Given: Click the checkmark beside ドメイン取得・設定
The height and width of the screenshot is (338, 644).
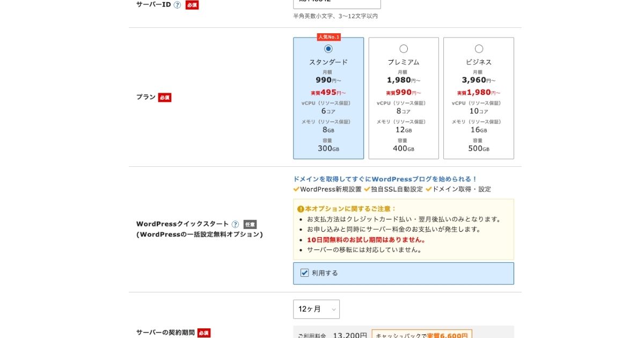Looking at the screenshot, I should click(429, 189).
